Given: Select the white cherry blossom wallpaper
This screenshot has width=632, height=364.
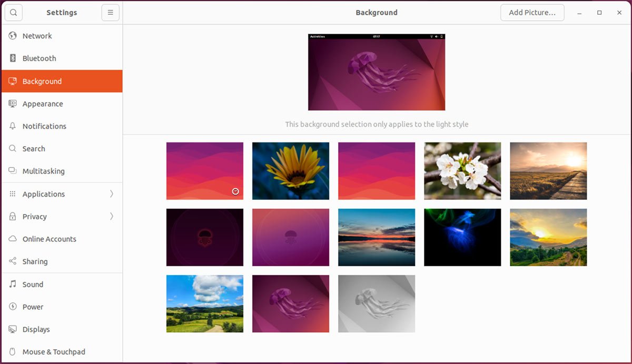Looking at the screenshot, I should (462, 171).
